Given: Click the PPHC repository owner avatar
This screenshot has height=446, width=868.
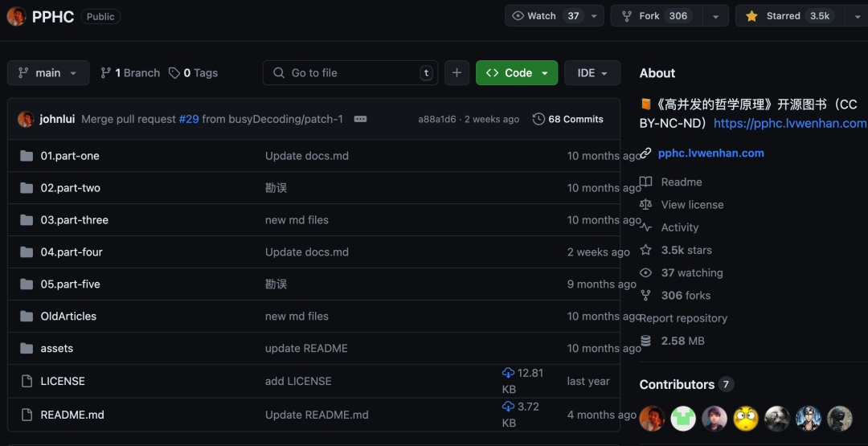Looking at the screenshot, I should 17,17.
